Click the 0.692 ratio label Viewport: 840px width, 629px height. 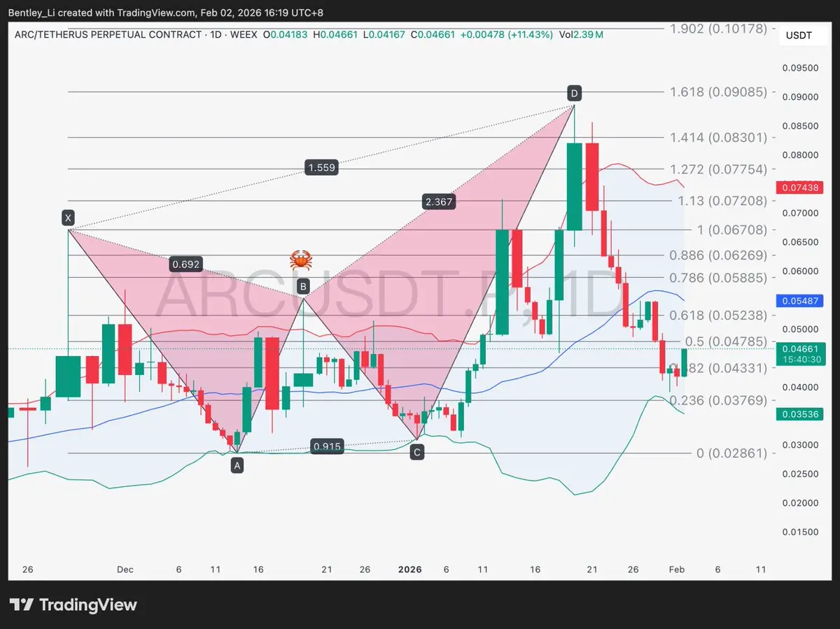tap(187, 264)
